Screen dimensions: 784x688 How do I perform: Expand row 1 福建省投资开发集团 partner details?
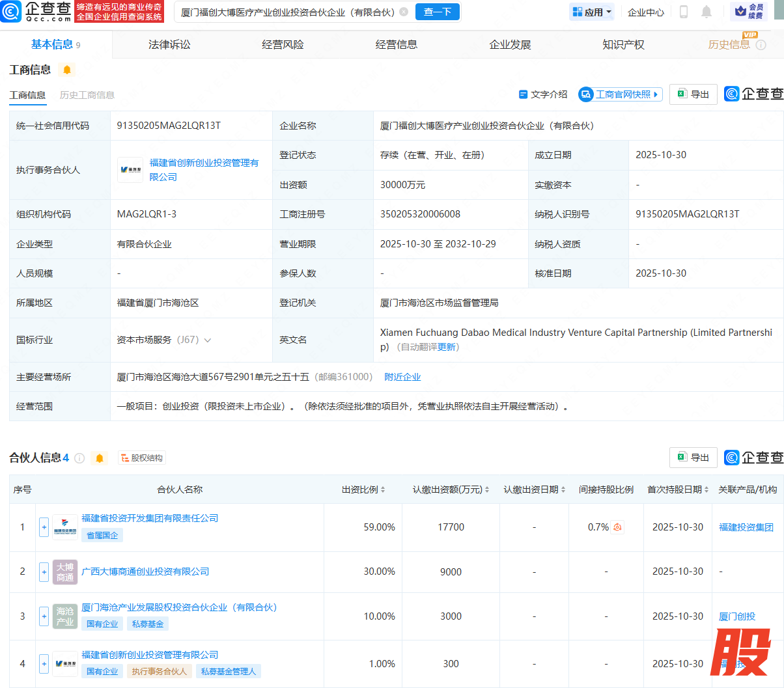tap(44, 527)
